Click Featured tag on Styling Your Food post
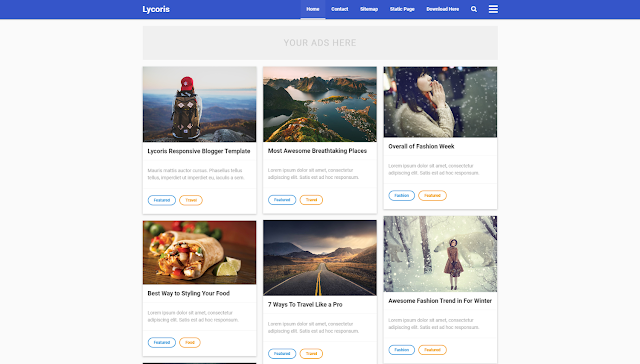This screenshot has height=364, width=640. [162, 342]
